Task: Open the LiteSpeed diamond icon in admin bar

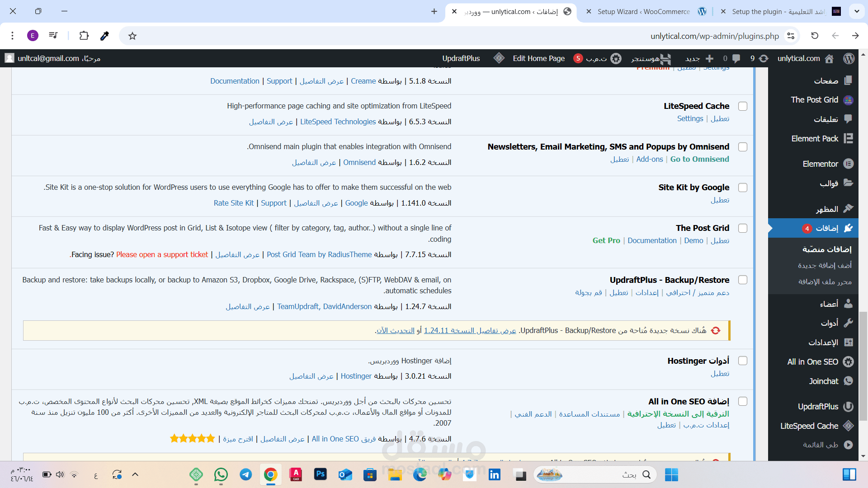Action: pyautogui.click(x=499, y=58)
